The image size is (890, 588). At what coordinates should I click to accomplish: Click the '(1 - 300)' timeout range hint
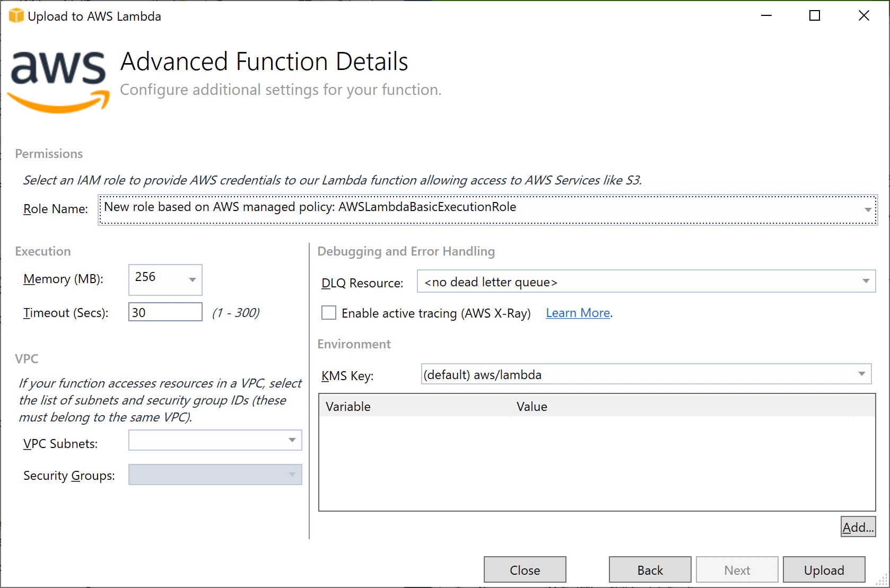pyautogui.click(x=235, y=312)
